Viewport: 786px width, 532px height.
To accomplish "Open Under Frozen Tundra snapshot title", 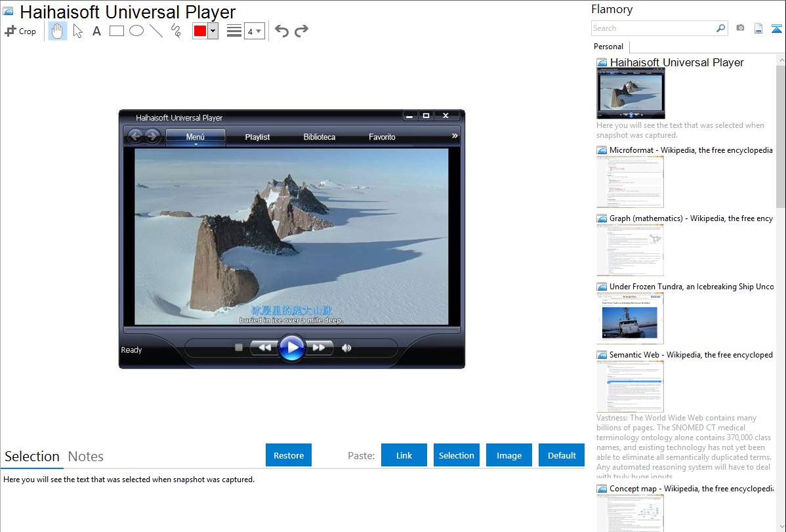I will point(692,286).
